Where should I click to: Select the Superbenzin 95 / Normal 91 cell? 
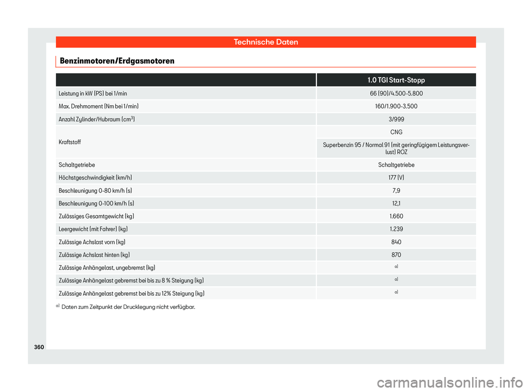pyautogui.click(x=396, y=148)
